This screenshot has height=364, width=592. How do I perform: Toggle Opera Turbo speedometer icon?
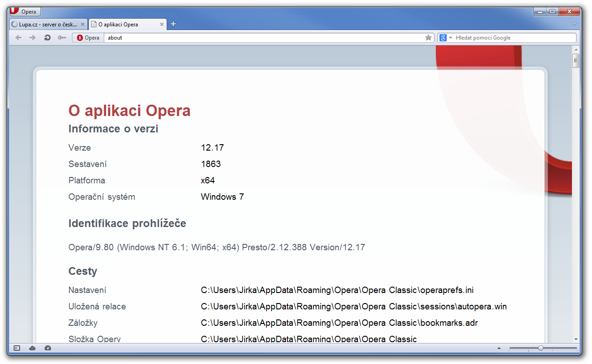pyautogui.click(x=48, y=348)
